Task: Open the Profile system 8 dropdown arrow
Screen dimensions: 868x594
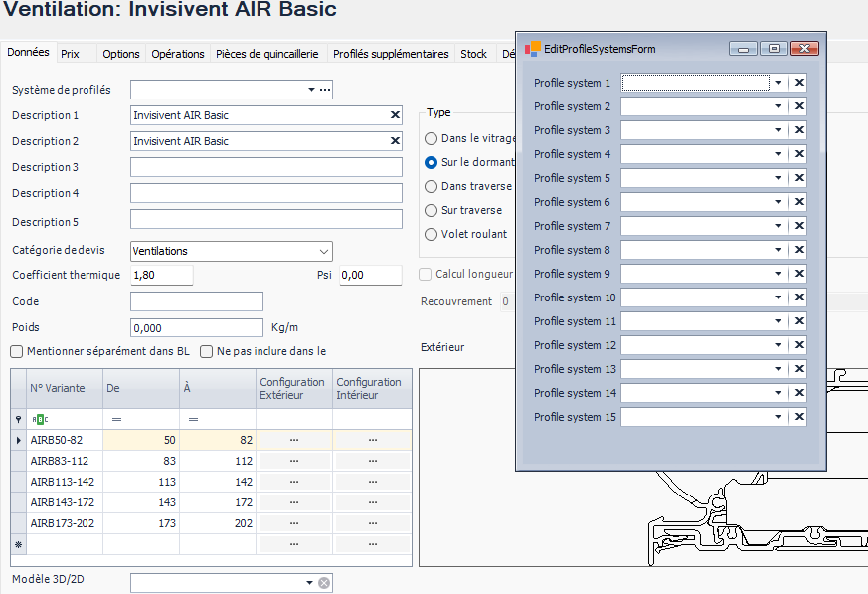Action: (778, 250)
